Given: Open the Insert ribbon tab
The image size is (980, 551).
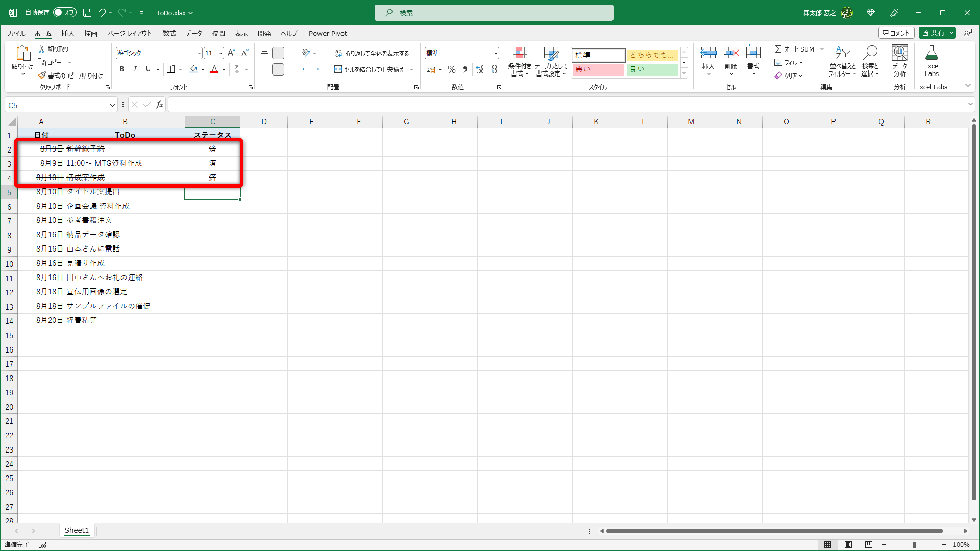Looking at the screenshot, I should [x=67, y=33].
